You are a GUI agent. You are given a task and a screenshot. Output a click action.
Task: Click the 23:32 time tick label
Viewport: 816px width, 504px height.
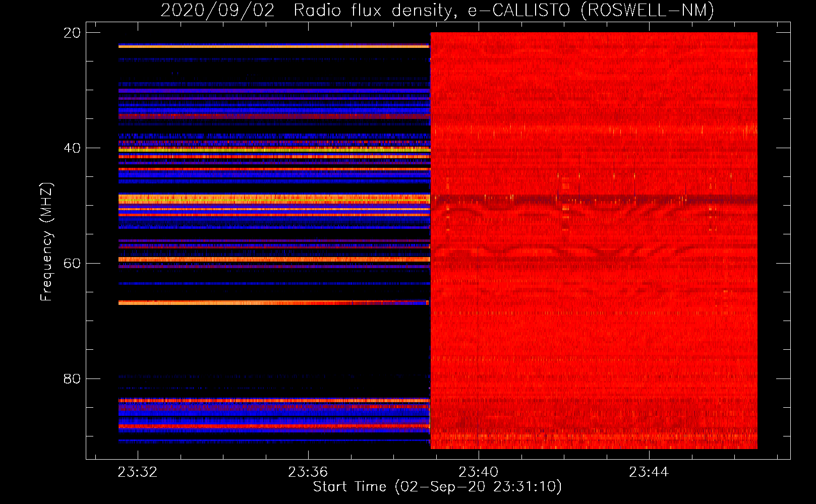138,472
